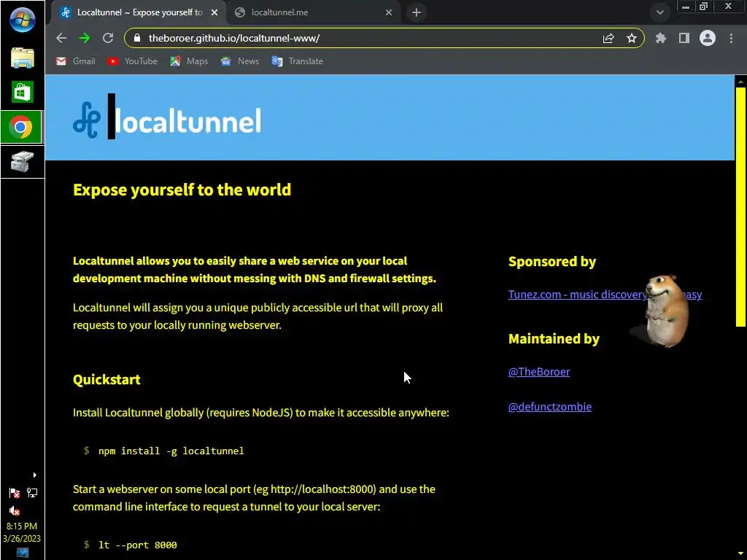Bookmark this page with the star icon
The image size is (747, 560).
point(632,38)
